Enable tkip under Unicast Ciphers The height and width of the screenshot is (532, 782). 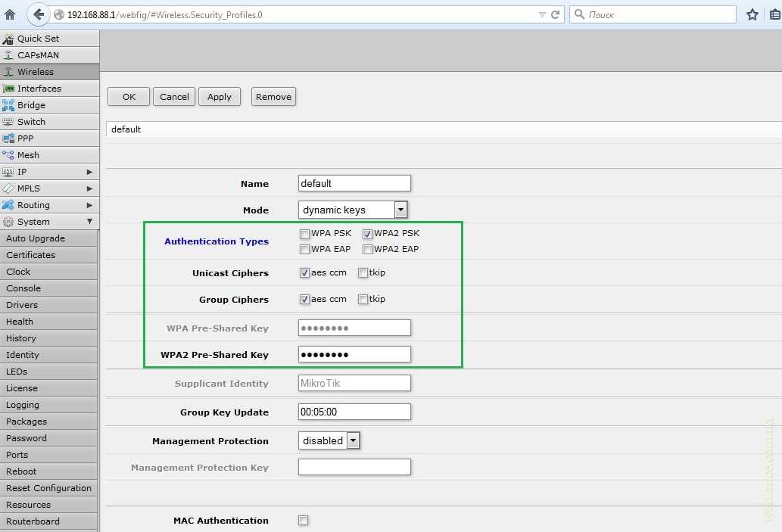[363, 273]
